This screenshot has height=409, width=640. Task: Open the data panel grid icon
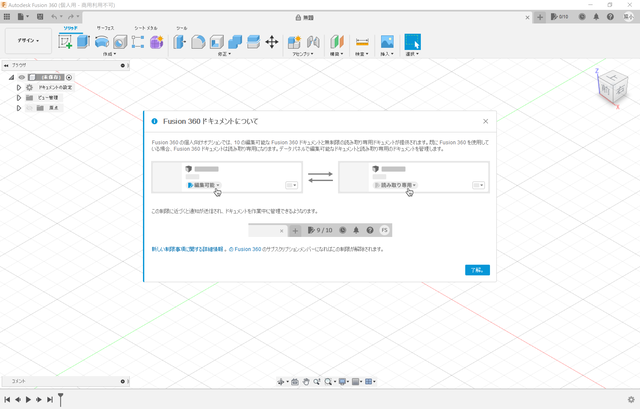7,17
